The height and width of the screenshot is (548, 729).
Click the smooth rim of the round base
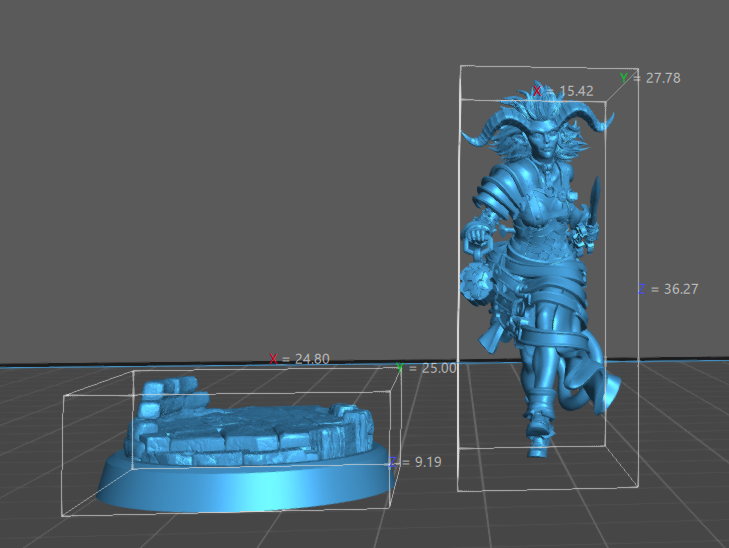click(x=245, y=488)
